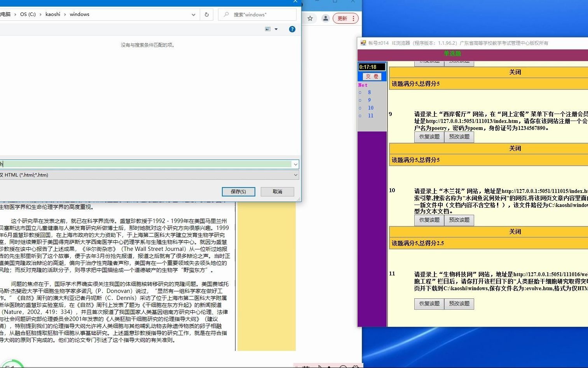Open the help question-mark icon
588x368 pixels.
[292, 29]
